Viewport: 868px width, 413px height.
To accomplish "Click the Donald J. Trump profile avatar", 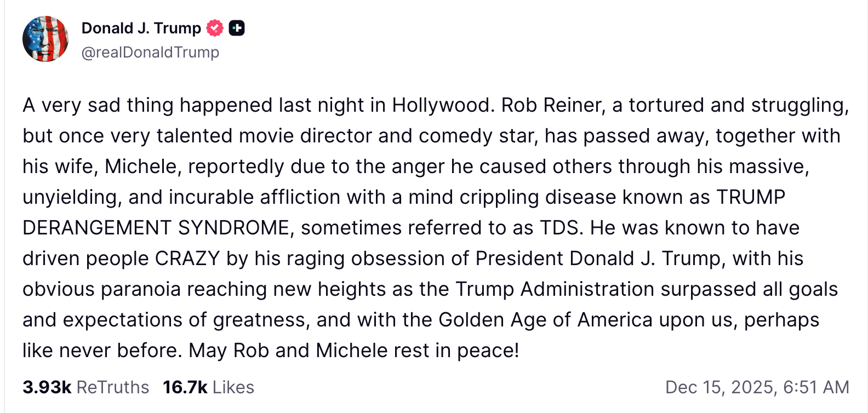I will 45,39.
